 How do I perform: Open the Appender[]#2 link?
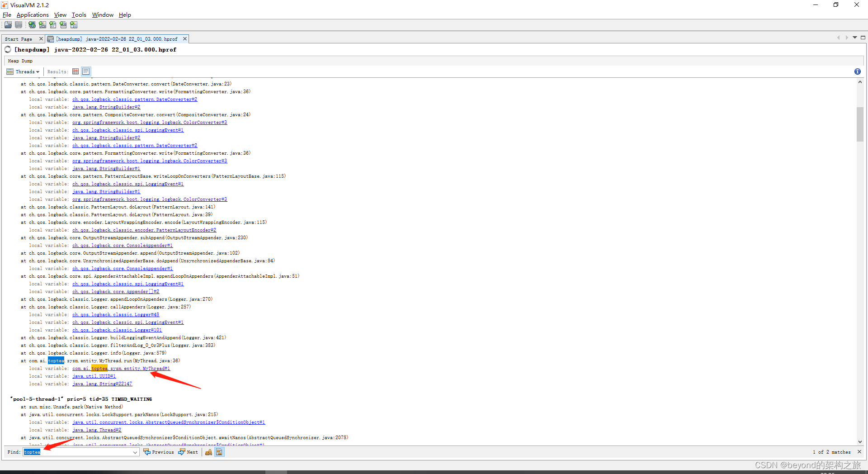[116, 292]
